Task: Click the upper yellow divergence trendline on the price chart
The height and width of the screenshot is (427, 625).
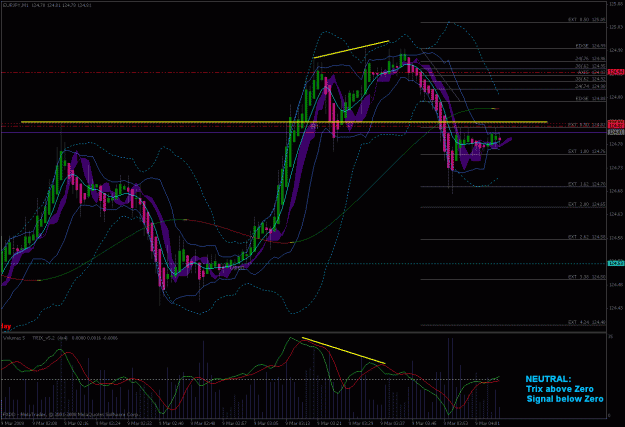Action: coord(351,49)
